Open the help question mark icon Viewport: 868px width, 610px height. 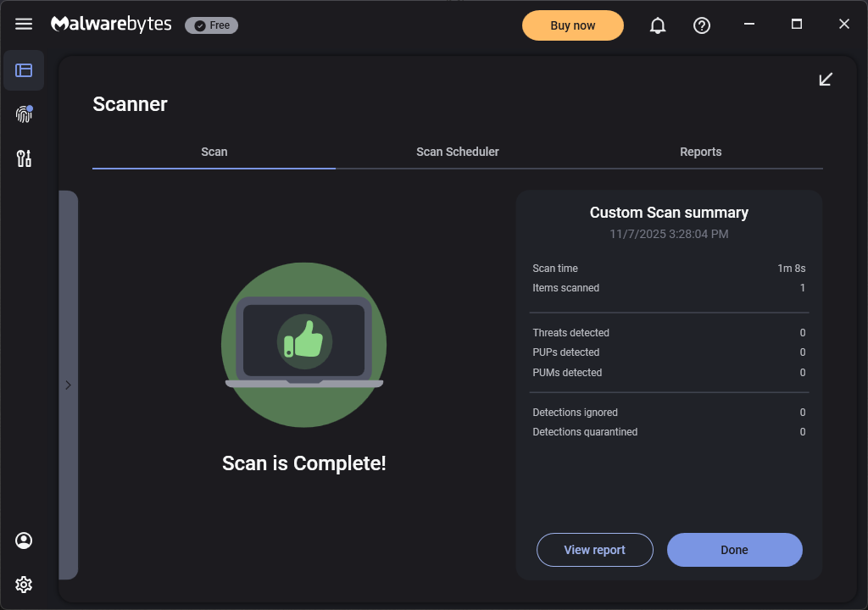(701, 25)
